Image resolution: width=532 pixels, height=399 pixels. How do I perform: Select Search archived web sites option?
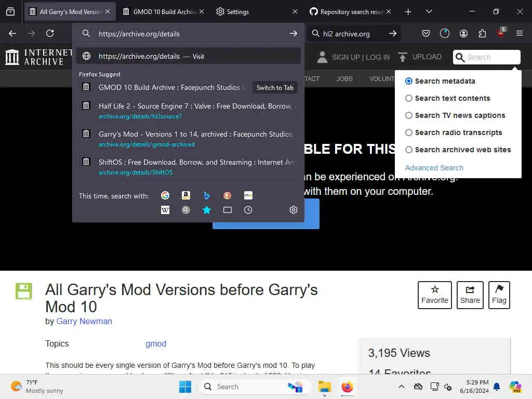pyautogui.click(x=409, y=150)
